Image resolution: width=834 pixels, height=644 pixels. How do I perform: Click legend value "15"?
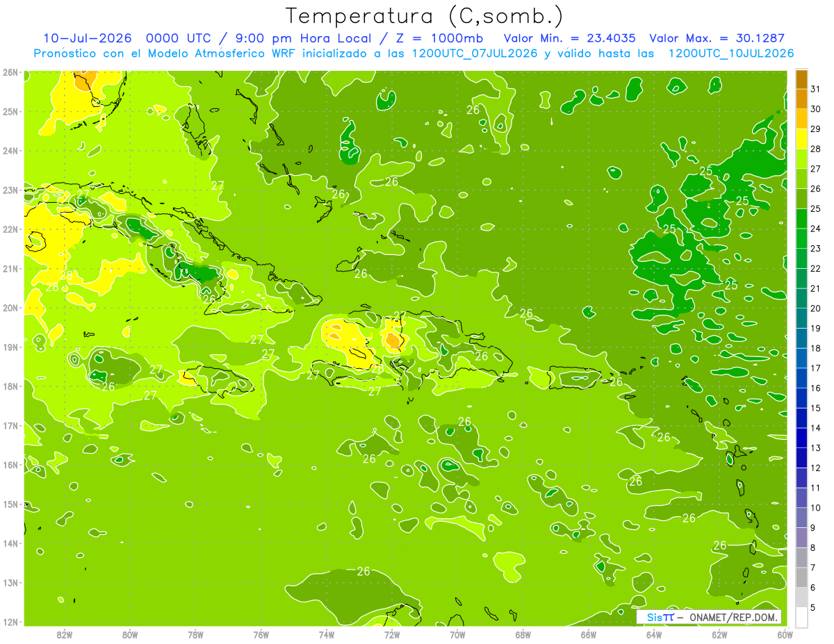pos(816,408)
